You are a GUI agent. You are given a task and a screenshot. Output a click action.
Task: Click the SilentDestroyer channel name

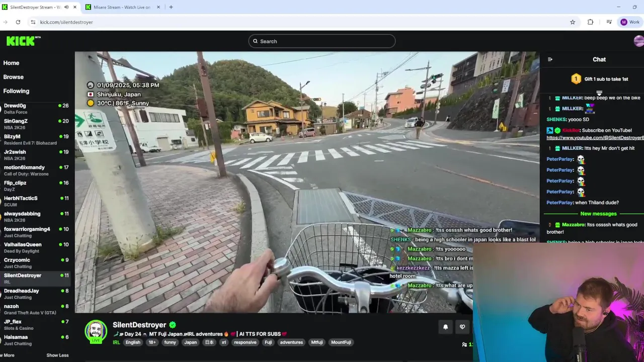pyautogui.click(x=139, y=325)
